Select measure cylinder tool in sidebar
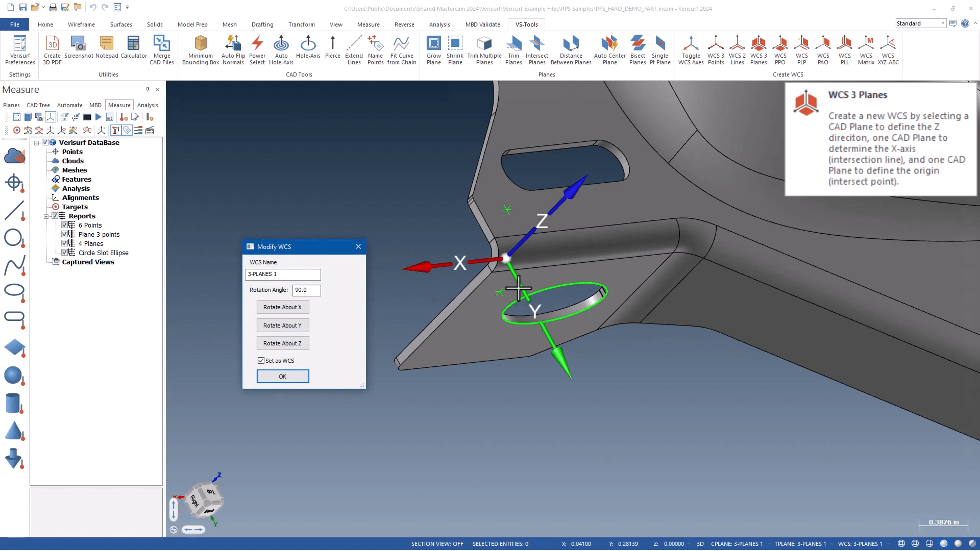980x551 pixels. click(14, 404)
